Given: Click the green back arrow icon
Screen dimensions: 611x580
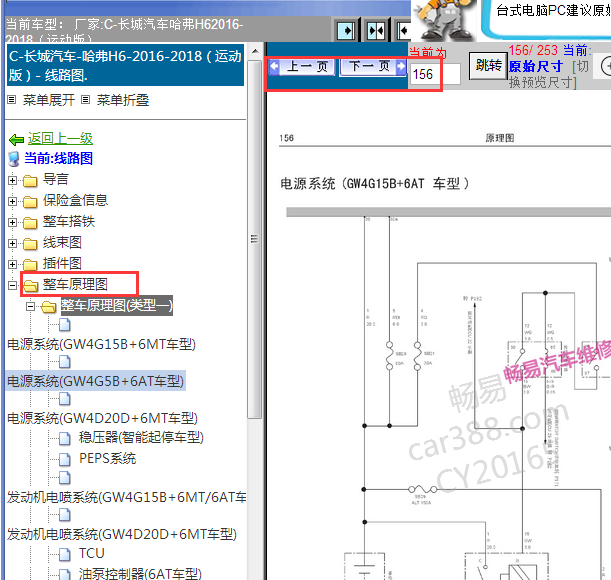Looking at the screenshot, I should (x=16, y=139).
